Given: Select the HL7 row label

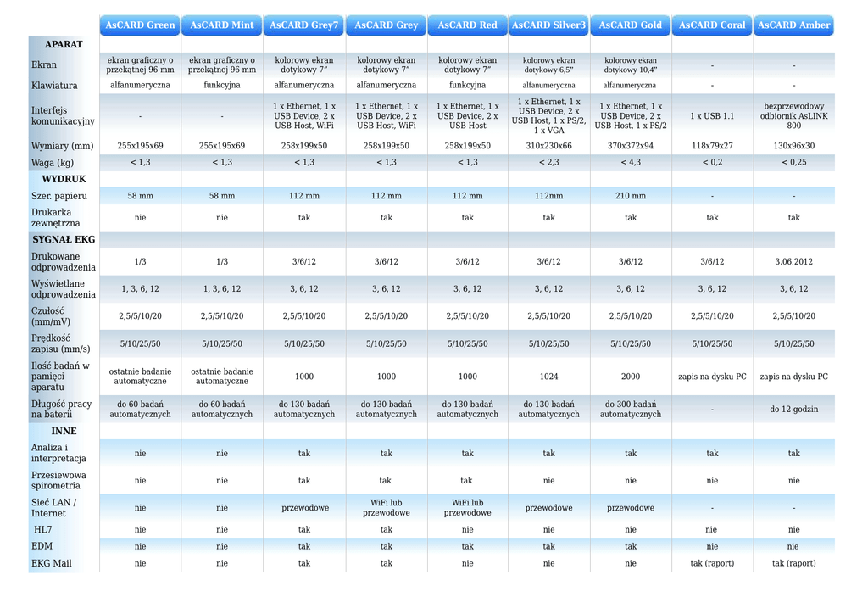Looking at the screenshot, I should pos(42,529).
